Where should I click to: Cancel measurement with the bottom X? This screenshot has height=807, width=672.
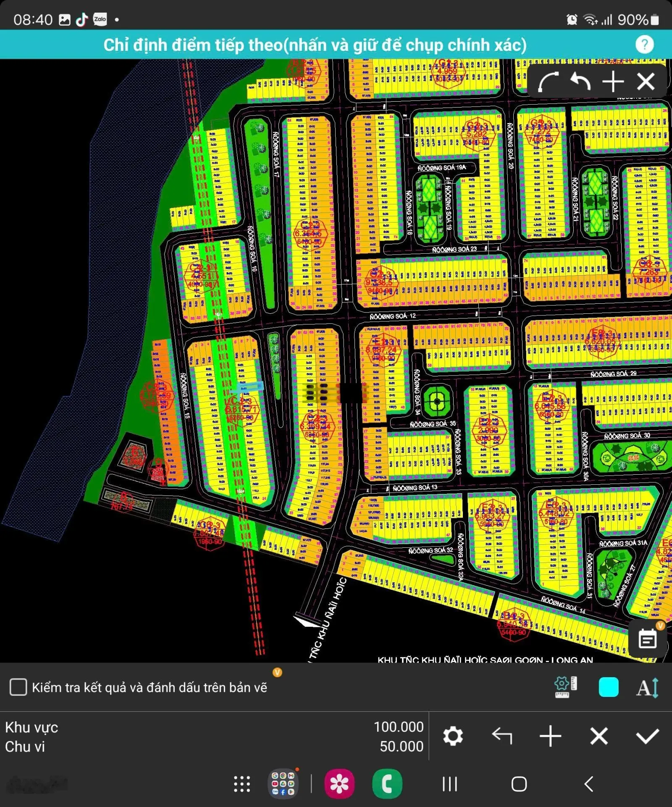coord(598,736)
